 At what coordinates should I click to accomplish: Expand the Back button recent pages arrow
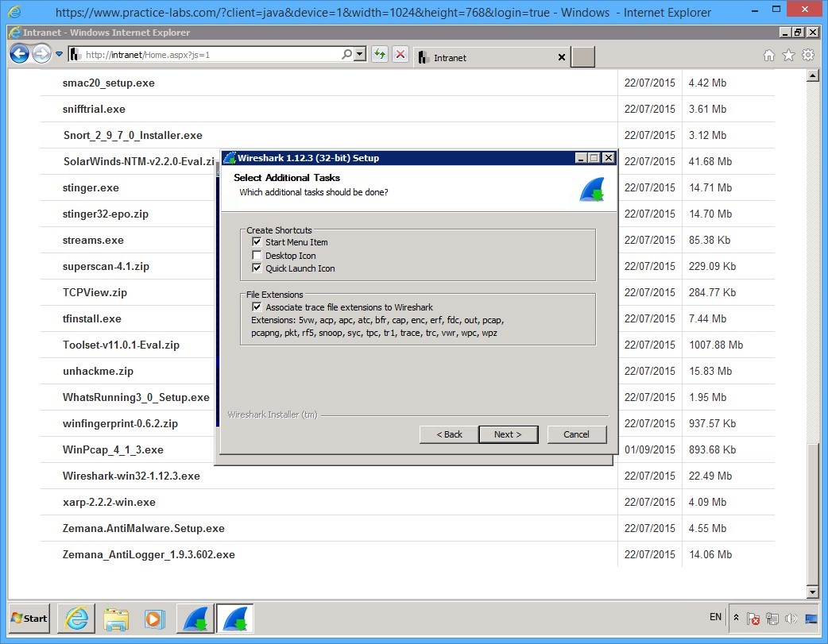[x=59, y=54]
